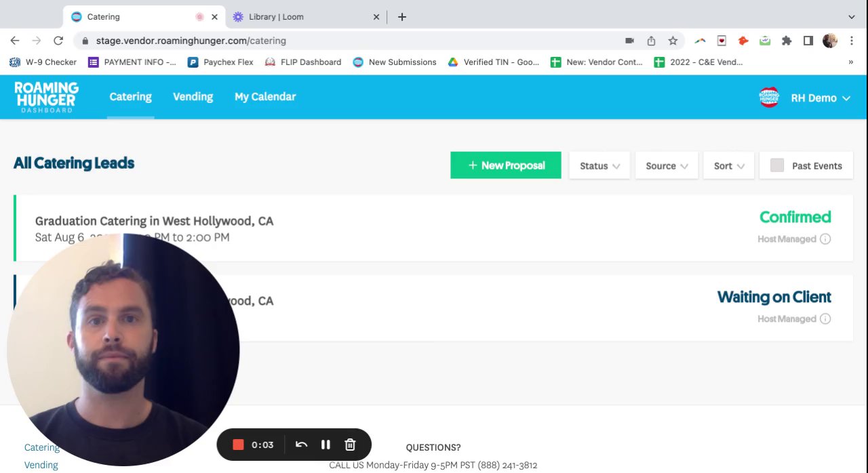Click the Loom webcam bubble
Image resolution: width=868 pixels, height=473 pixels.
123,350
